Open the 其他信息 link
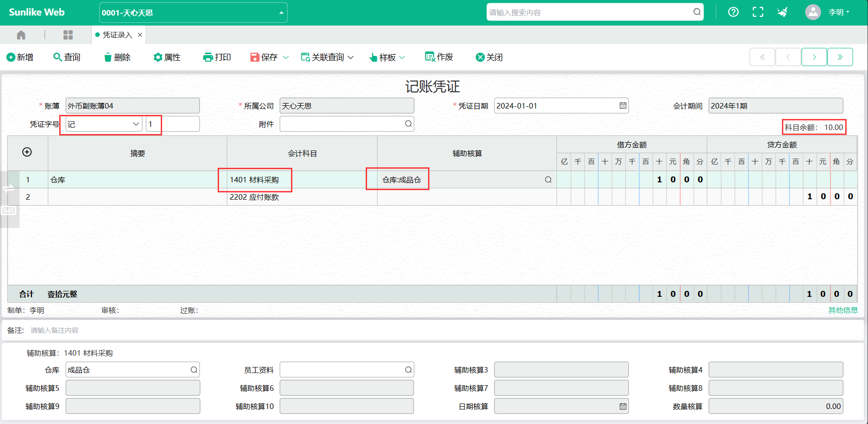The width and height of the screenshot is (868, 424). [x=842, y=310]
